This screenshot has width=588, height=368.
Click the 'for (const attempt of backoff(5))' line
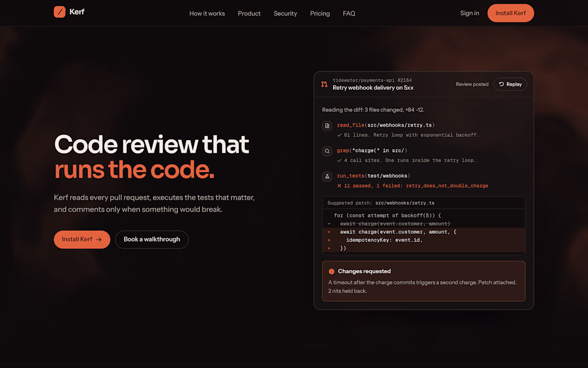pyautogui.click(x=388, y=216)
